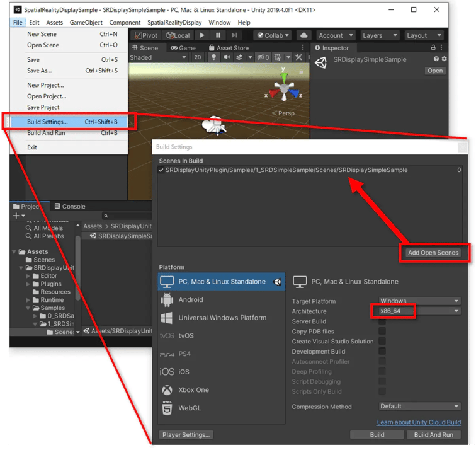Switch to the Game tab
Screen dimensions: 476x450
[183, 48]
